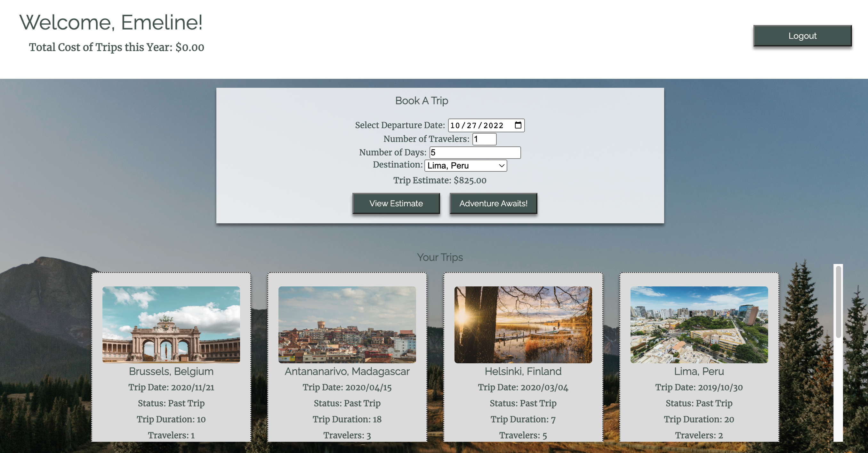The image size is (868, 453).
Task: Click the Antananarivo, Madagascar trip photo
Action: (x=347, y=325)
